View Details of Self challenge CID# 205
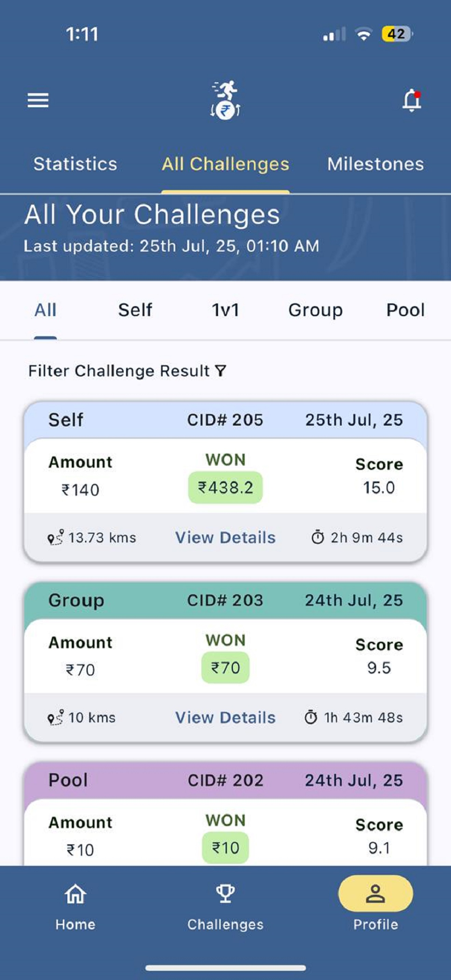The width and height of the screenshot is (451, 980). 225,537
